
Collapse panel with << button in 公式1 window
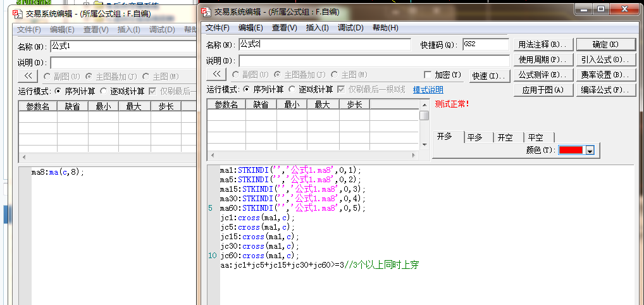click(x=28, y=76)
